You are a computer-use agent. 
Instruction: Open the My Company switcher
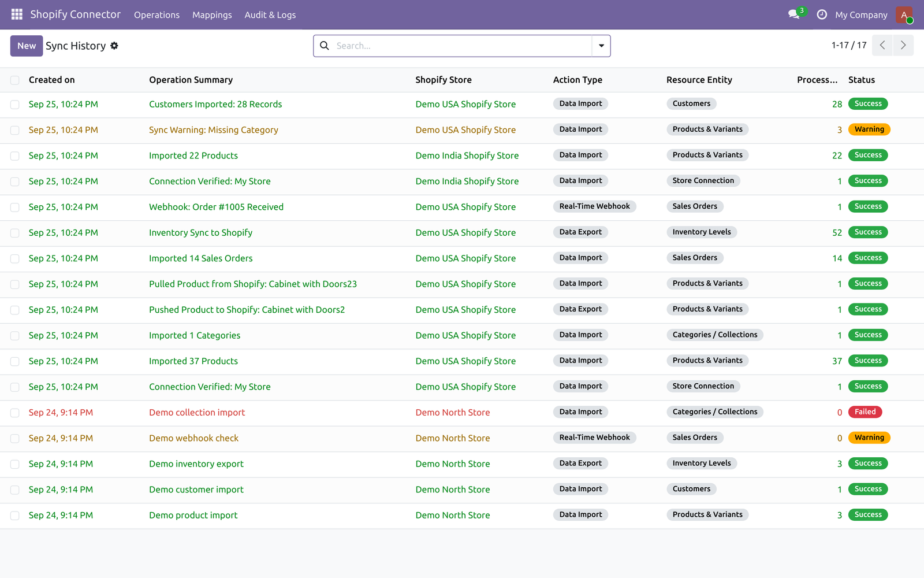tap(861, 15)
